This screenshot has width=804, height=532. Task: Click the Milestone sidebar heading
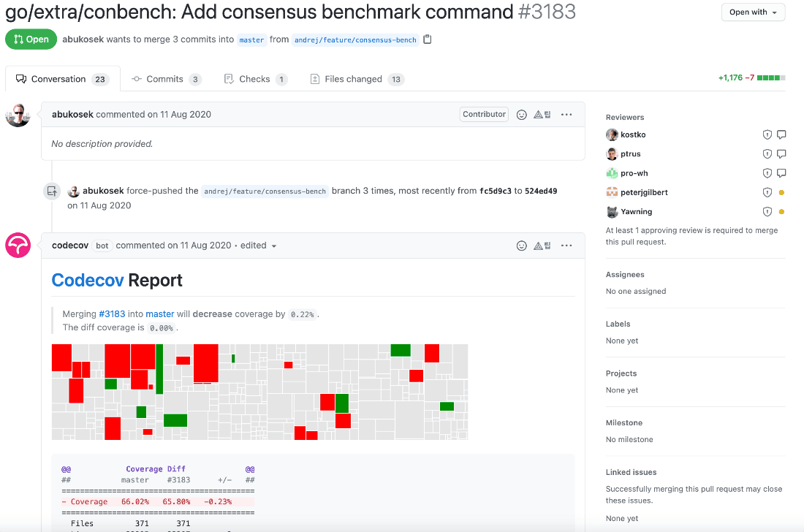tap(624, 423)
